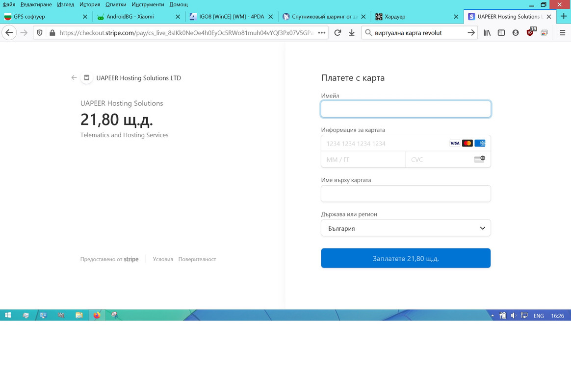Open the Инструменти menu
Image resolution: width=571 pixels, height=392 pixels.
pyautogui.click(x=148, y=4)
